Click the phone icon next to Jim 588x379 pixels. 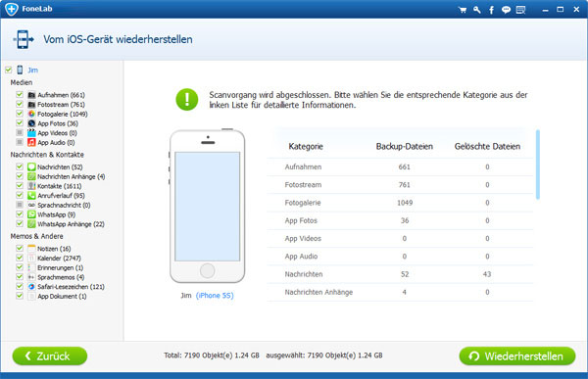20,70
